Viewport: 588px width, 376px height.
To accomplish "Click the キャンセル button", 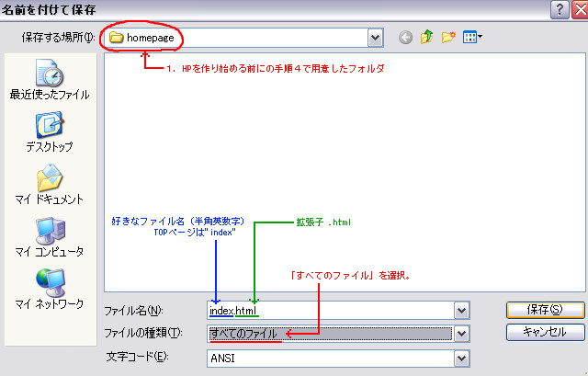I will coord(545,332).
